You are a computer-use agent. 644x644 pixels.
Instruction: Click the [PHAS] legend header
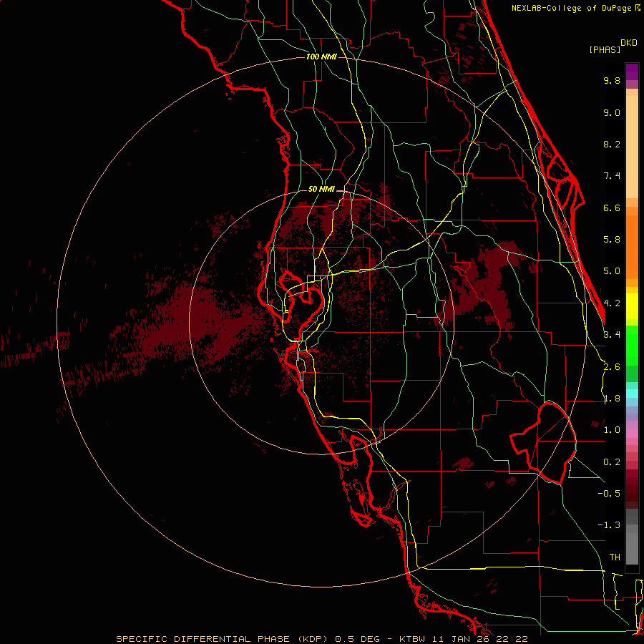[x=605, y=49]
